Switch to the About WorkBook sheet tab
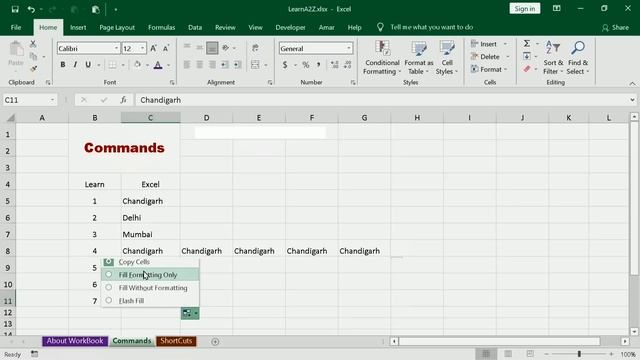 tap(75, 341)
